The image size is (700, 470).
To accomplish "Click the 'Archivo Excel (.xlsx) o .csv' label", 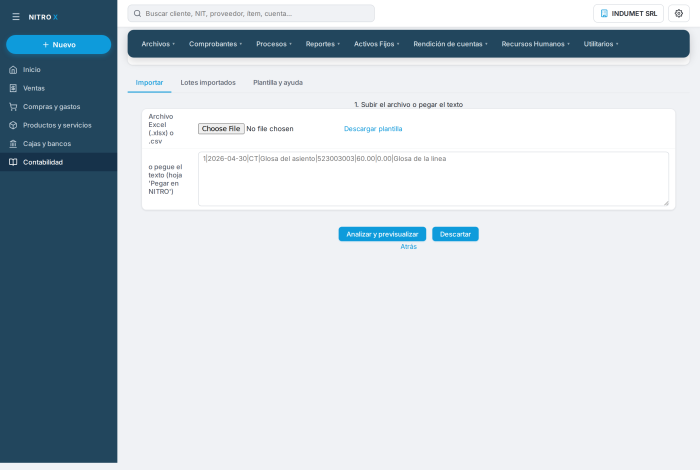I will 161,129.
